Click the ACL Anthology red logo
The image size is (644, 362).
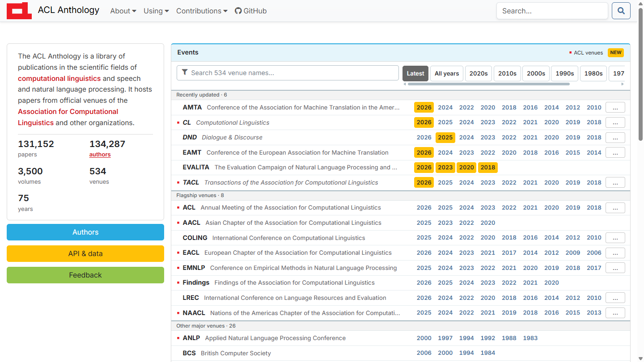pyautogui.click(x=19, y=11)
